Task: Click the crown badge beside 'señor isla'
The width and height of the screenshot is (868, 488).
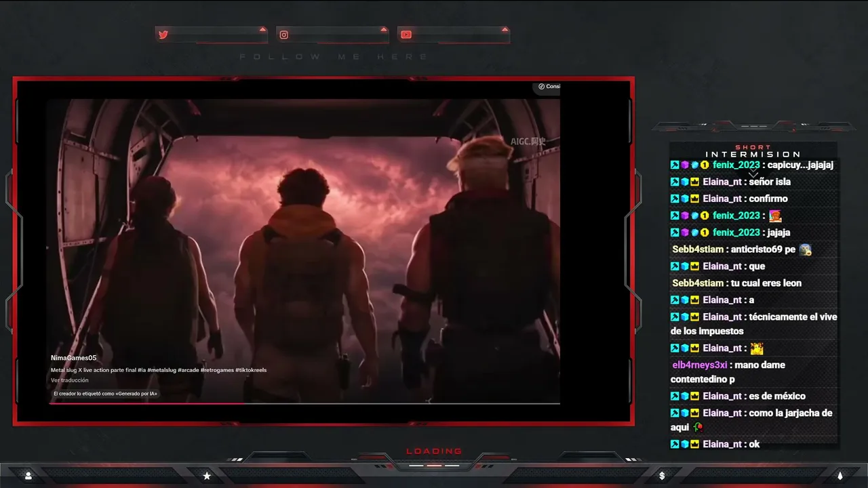Action: [694, 182]
